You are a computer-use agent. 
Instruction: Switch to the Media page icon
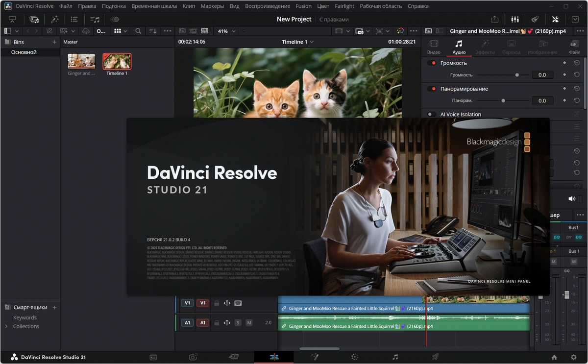(x=153, y=357)
